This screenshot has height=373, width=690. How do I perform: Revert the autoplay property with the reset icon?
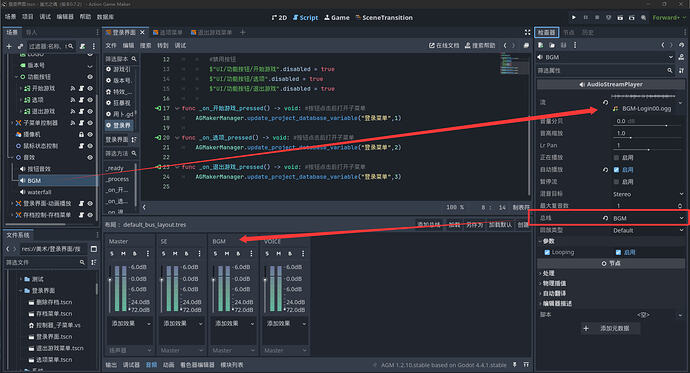click(x=606, y=170)
